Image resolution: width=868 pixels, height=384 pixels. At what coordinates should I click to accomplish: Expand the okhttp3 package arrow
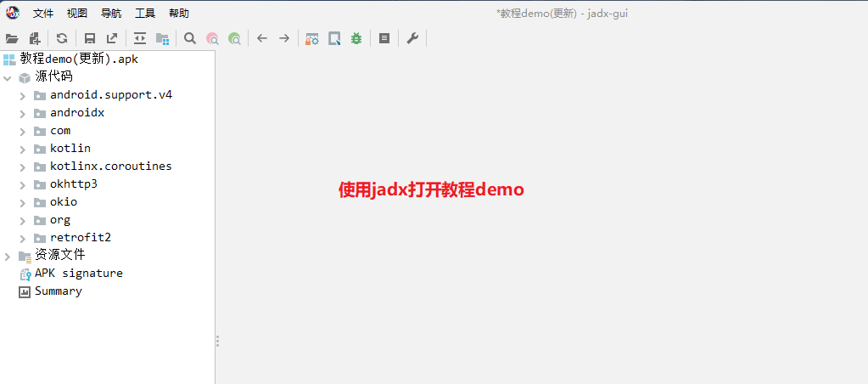(23, 185)
